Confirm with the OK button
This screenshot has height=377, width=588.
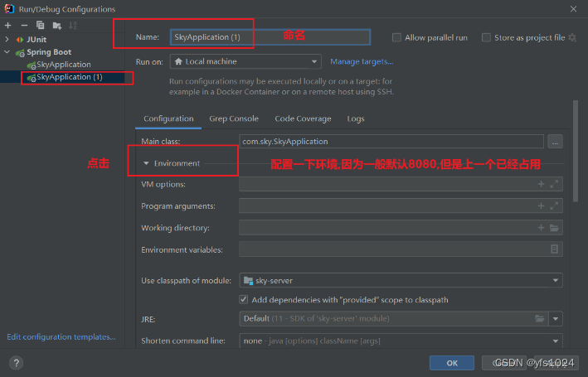(x=452, y=363)
